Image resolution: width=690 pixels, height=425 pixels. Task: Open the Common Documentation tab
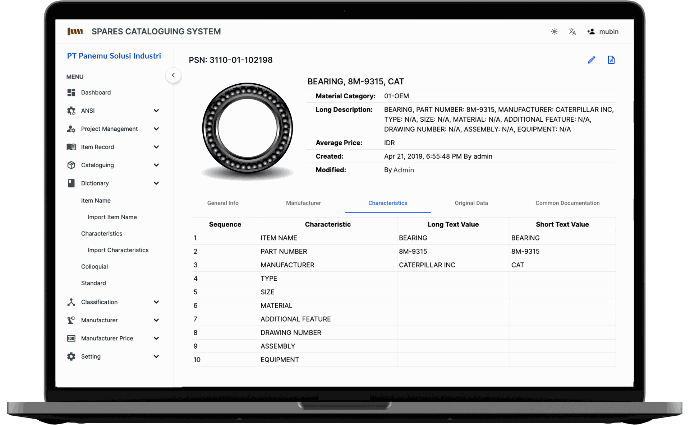(567, 203)
